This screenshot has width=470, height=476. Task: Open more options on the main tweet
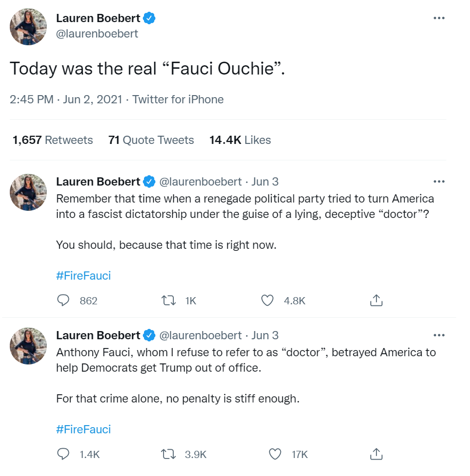coord(439,18)
